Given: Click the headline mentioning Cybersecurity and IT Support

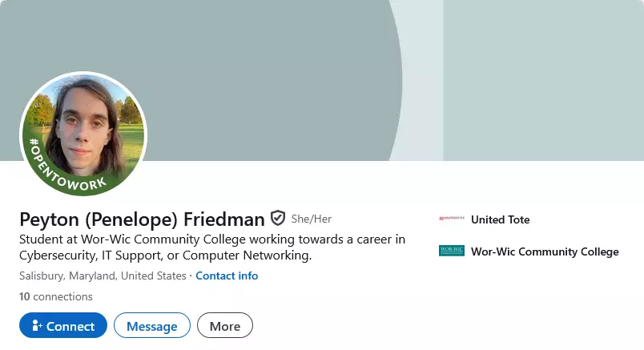Looking at the screenshot, I should coord(211,247).
